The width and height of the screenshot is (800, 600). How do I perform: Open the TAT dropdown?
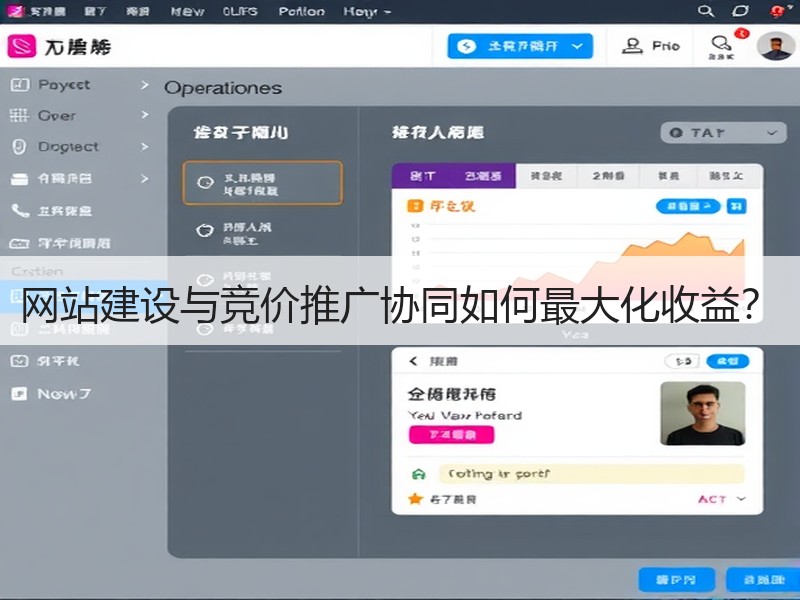(723, 133)
